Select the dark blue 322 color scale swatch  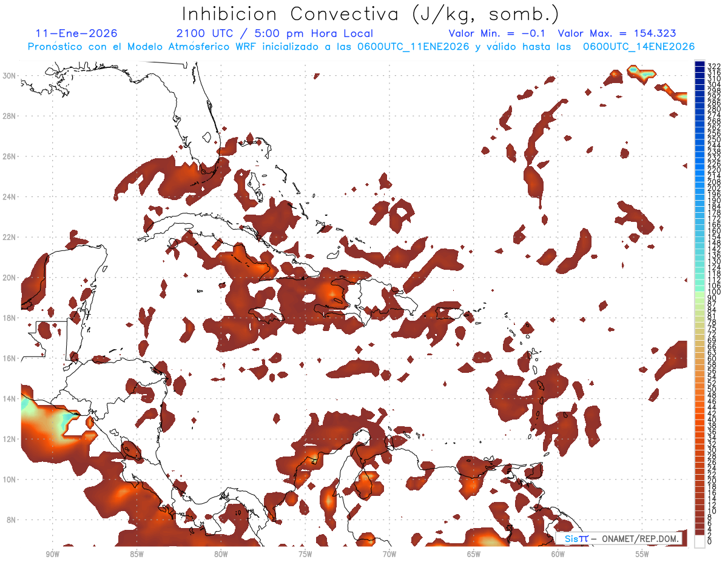tap(699, 64)
